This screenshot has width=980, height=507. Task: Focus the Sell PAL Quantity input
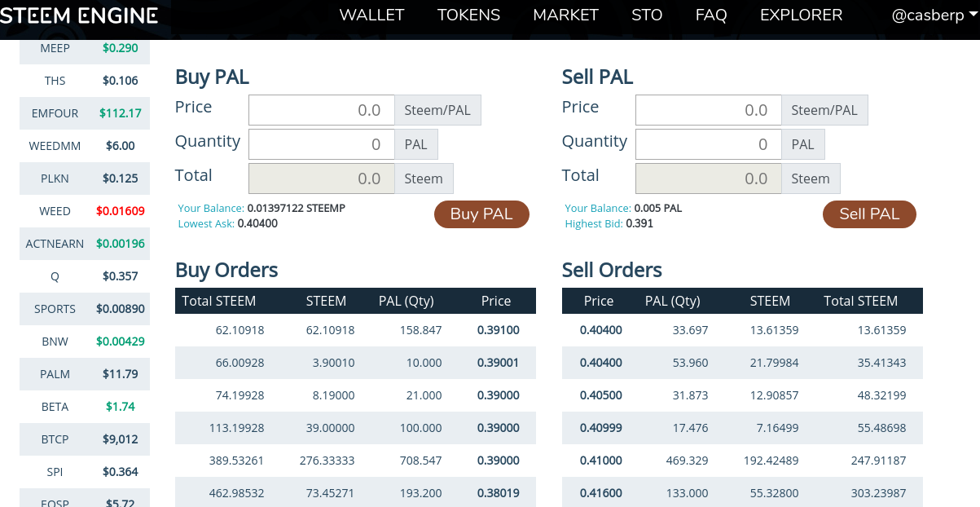click(x=709, y=144)
